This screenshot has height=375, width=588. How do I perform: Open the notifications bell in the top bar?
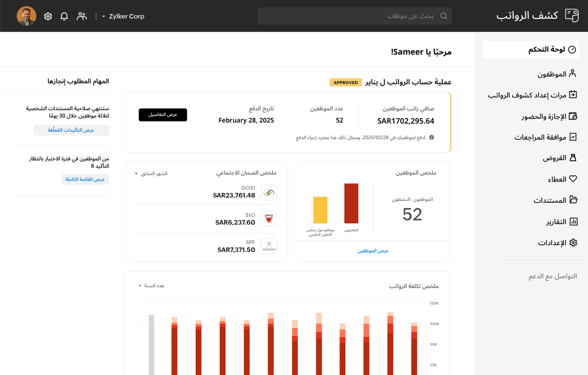pos(64,16)
